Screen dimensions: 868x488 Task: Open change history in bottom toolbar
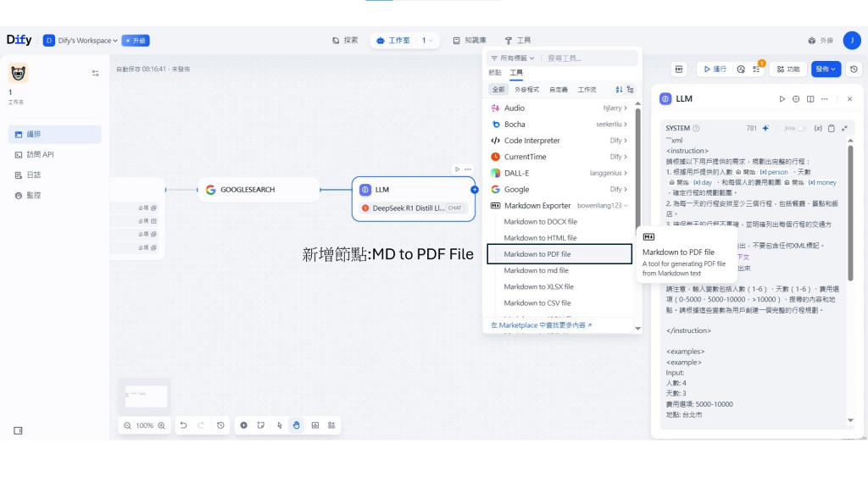tap(220, 425)
